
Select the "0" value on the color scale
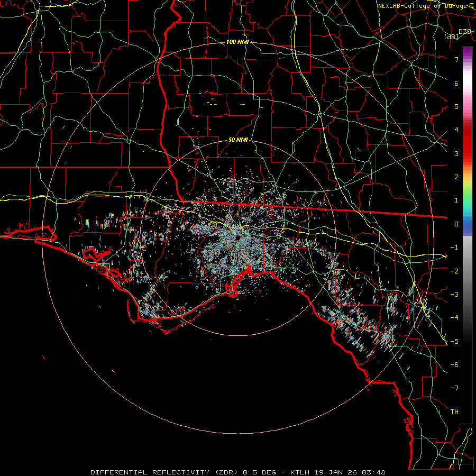click(456, 224)
